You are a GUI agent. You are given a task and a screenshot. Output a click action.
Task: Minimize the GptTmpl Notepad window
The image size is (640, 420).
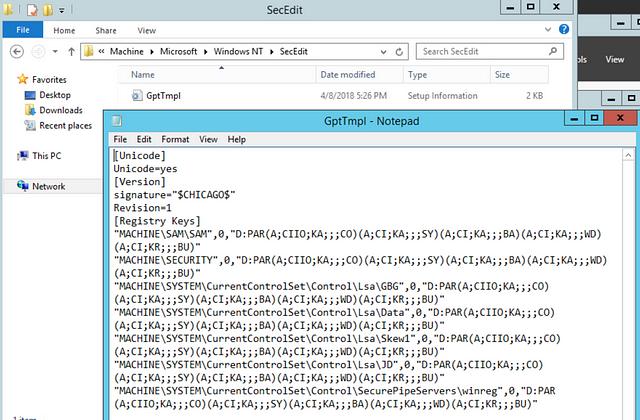point(574,119)
